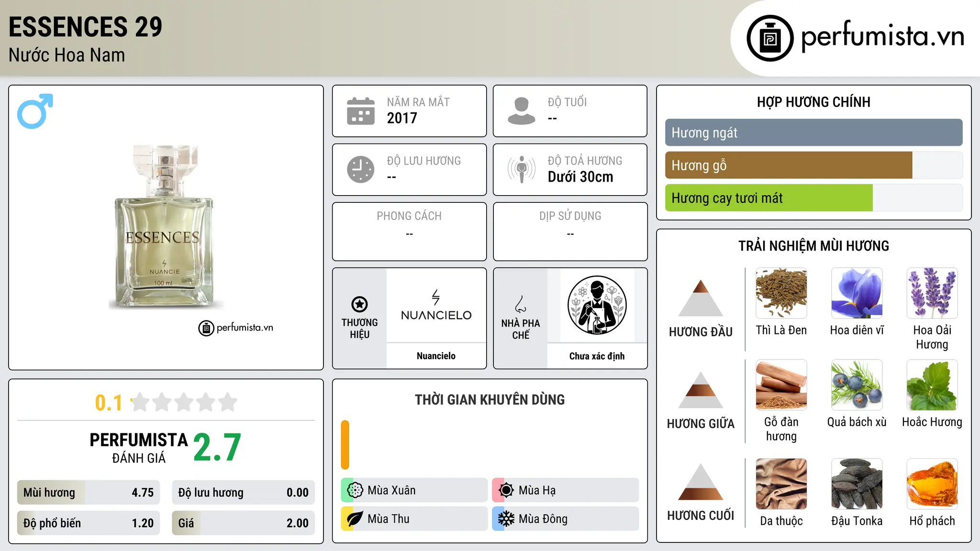Viewport: 980px width, 551px height.
Task: Click the Hương cuối label
Action: point(701,516)
